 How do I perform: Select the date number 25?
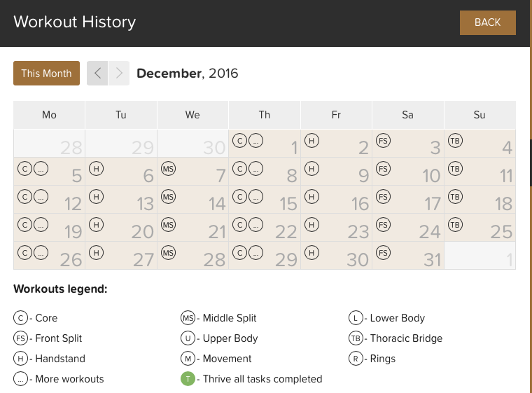(x=501, y=232)
